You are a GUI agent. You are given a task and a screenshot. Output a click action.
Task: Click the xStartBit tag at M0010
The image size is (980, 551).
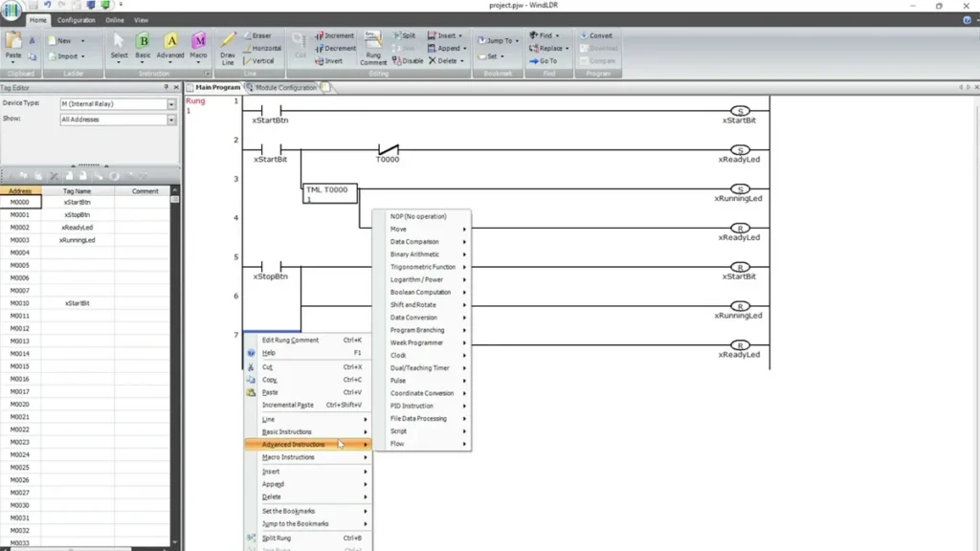pos(78,303)
